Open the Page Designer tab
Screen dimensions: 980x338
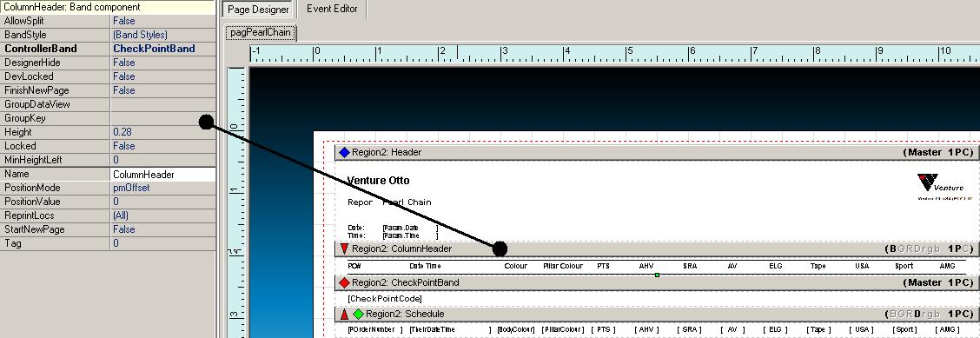pyautogui.click(x=258, y=10)
